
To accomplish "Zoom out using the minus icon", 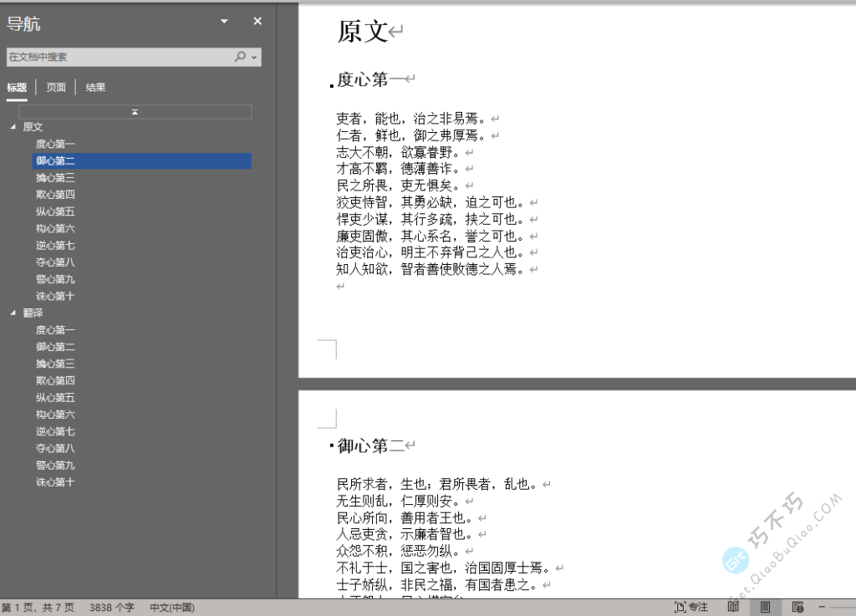I will pyautogui.click(x=823, y=607).
